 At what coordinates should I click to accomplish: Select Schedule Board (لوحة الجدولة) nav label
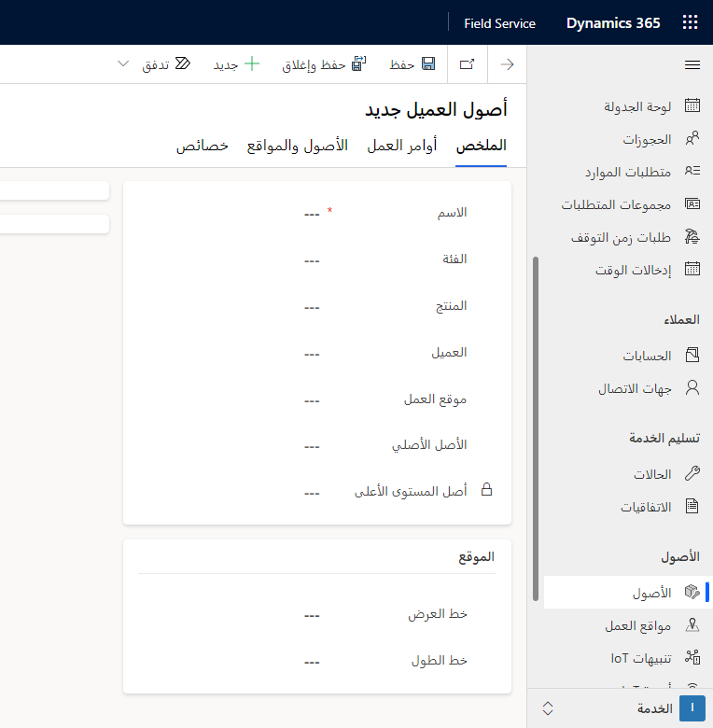pyautogui.click(x=637, y=106)
